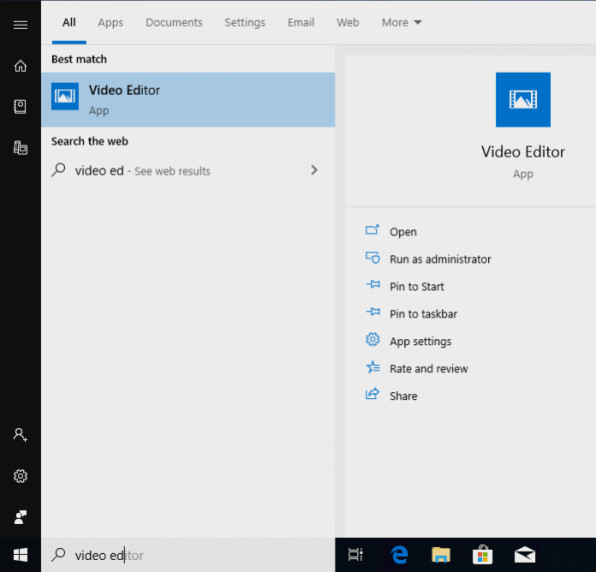The height and width of the screenshot is (572, 596).
Task: Click the Open action icon
Action: click(372, 230)
